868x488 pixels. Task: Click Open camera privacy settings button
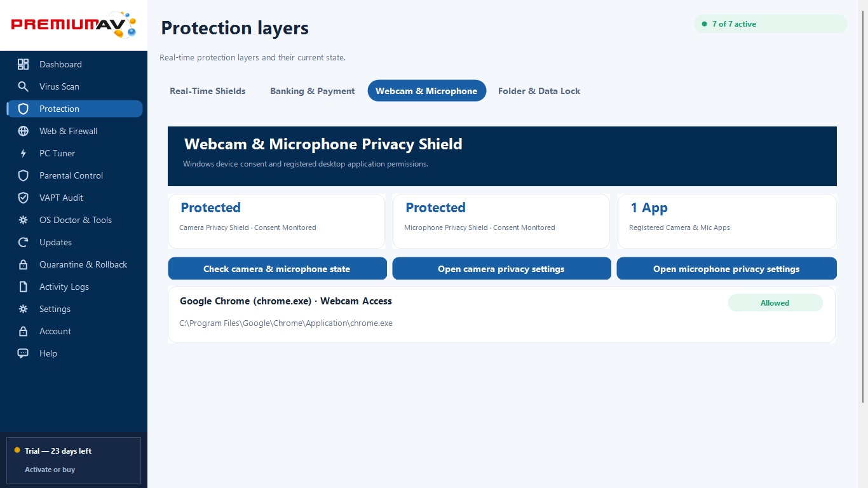501,269
